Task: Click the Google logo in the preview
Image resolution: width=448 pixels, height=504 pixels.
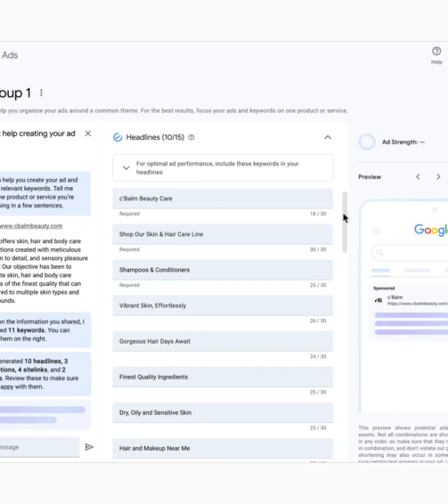Action: coord(431,230)
